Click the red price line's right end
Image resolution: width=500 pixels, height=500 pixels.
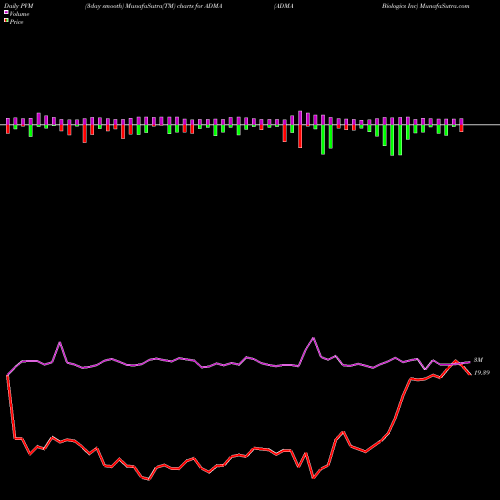pos(470,374)
